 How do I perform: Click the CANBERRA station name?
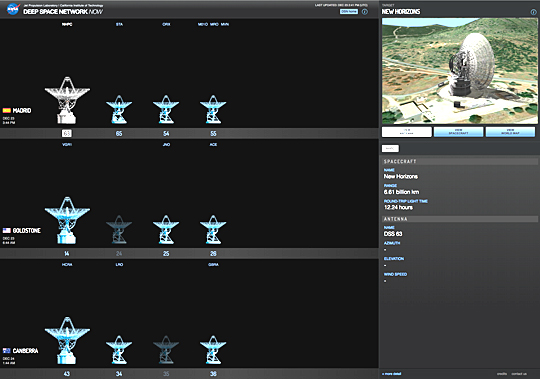[x=25, y=351]
